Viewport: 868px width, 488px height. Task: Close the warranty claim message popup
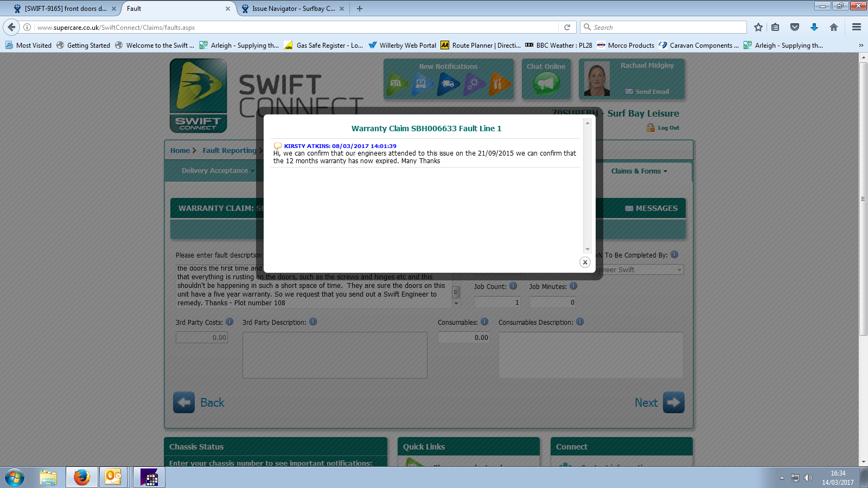[585, 262]
